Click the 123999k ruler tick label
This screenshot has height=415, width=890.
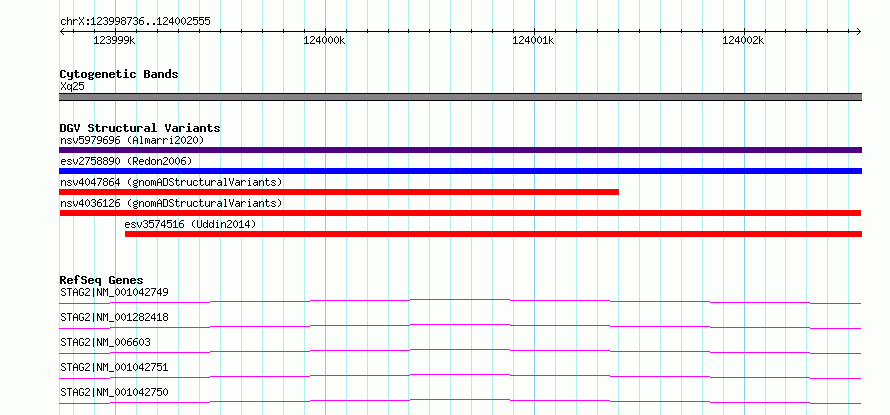tap(114, 41)
